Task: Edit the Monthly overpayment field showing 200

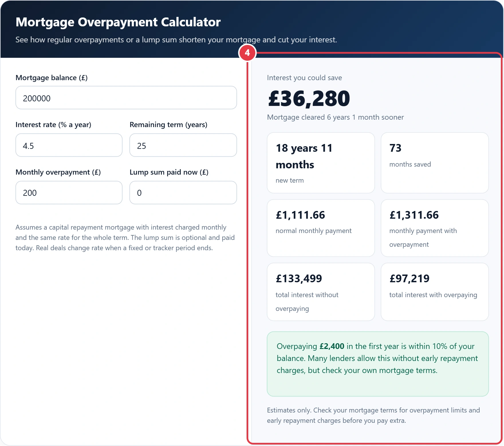Action: [69, 193]
